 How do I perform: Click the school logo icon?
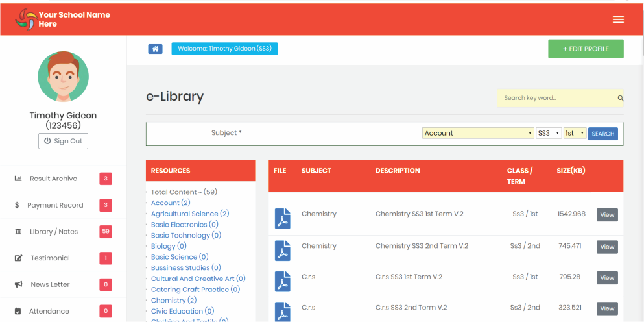[25, 19]
